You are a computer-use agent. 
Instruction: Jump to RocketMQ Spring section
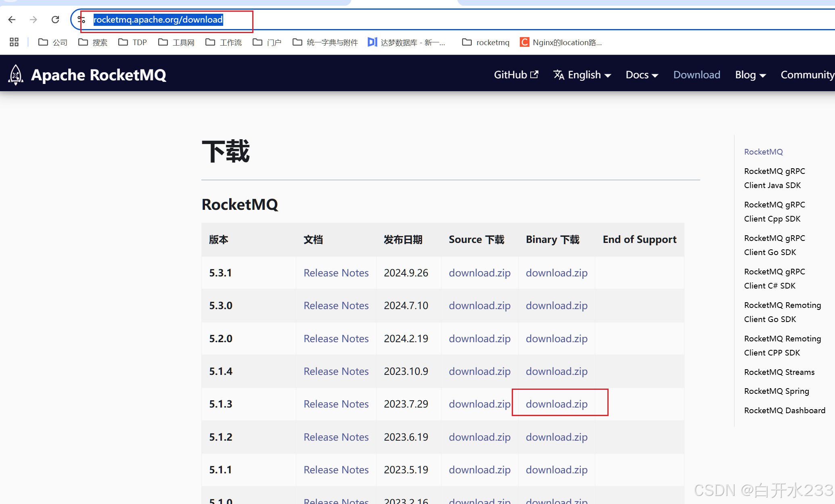[x=776, y=391]
